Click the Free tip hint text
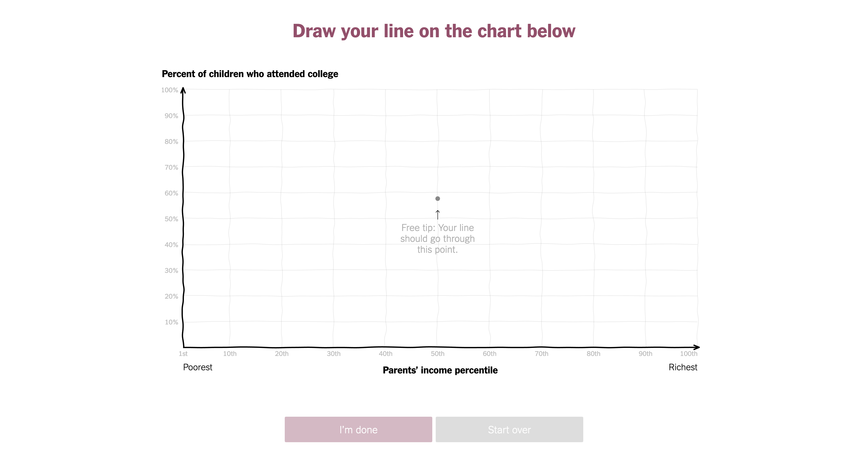Screen dimensions: 868x470 pos(437,239)
